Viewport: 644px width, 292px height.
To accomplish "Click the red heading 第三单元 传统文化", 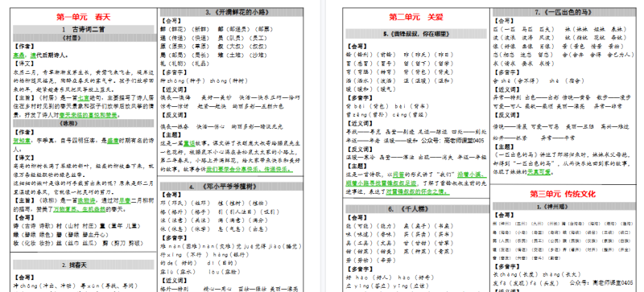I will point(563,194).
